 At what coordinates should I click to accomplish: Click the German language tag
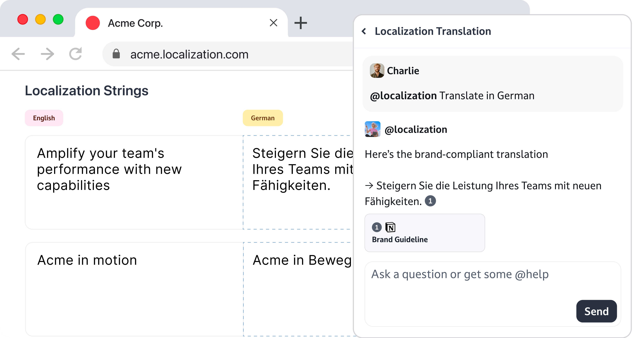pyautogui.click(x=263, y=118)
